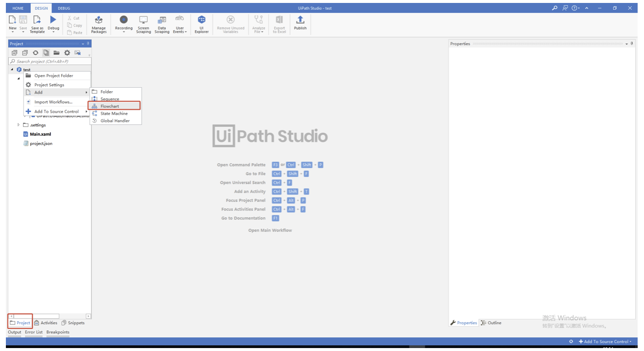Open universal search magnifier in title bar
This screenshot has width=644, height=351.
tap(555, 8)
